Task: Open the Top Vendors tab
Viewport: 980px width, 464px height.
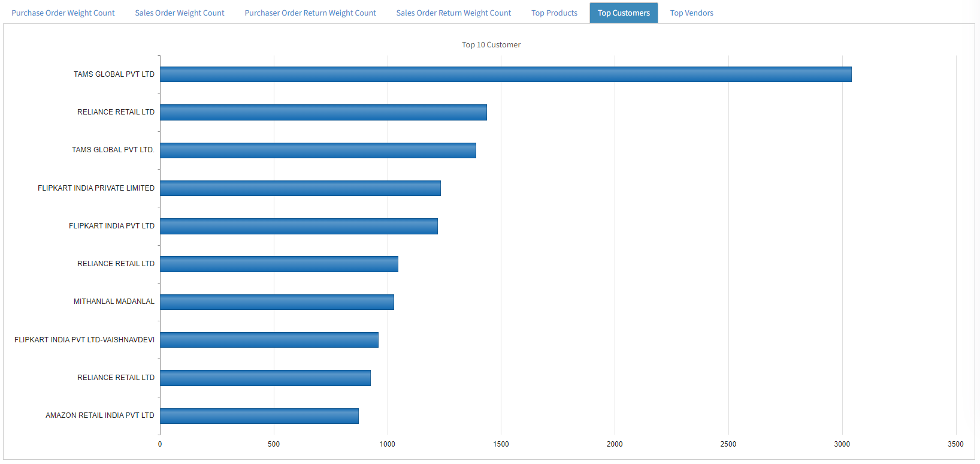Action: [691, 13]
